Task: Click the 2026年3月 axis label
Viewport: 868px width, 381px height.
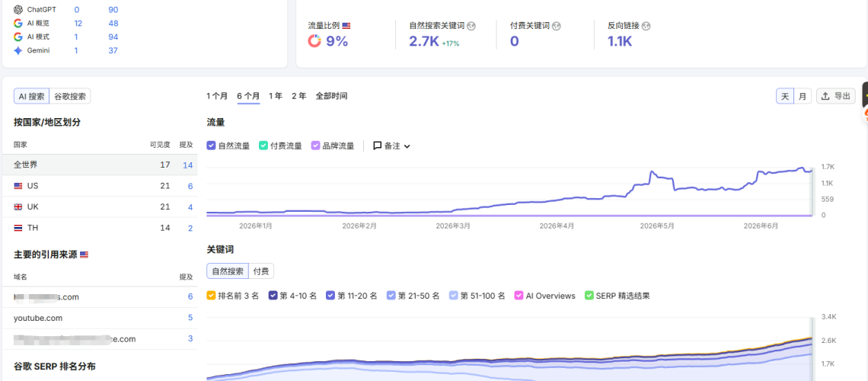Action: [x=453, y=226]
